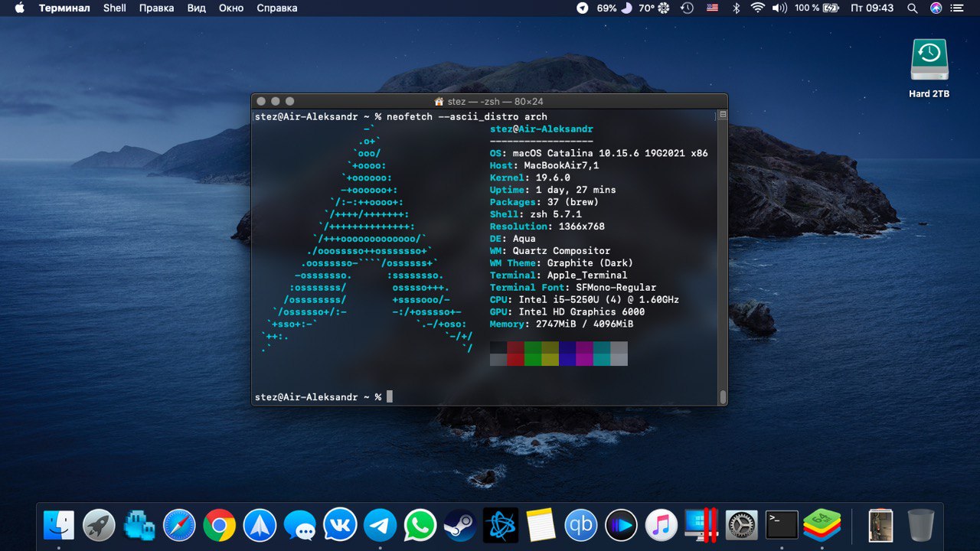Viewport: 980px width, 551px height.
Task: Click the Terminal icon in the Dock
Action: pos(782,525)
